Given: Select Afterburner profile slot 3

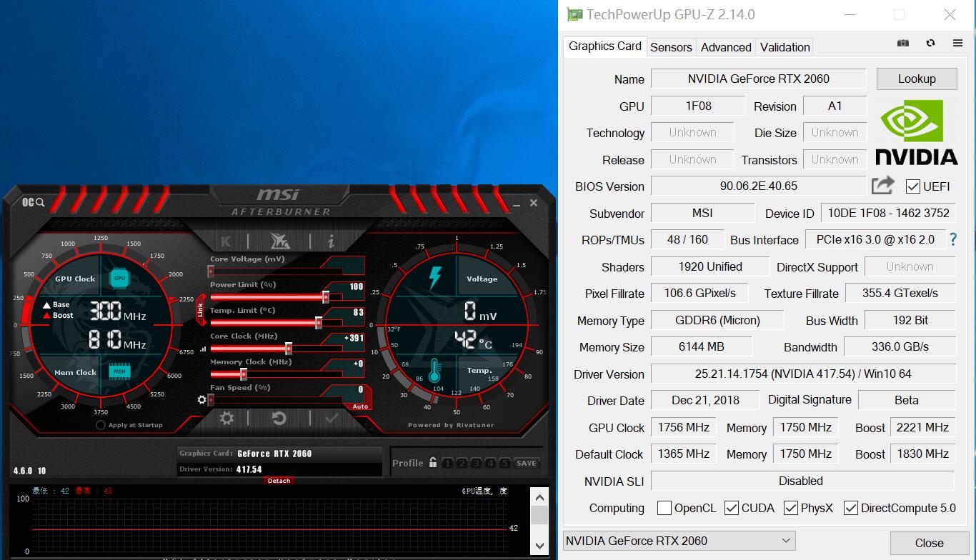Looking at the screenshot, I should coord(476,463).
